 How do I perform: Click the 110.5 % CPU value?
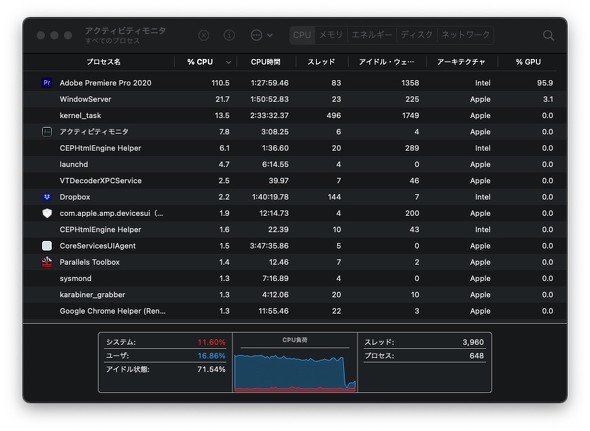coord(220,83)
